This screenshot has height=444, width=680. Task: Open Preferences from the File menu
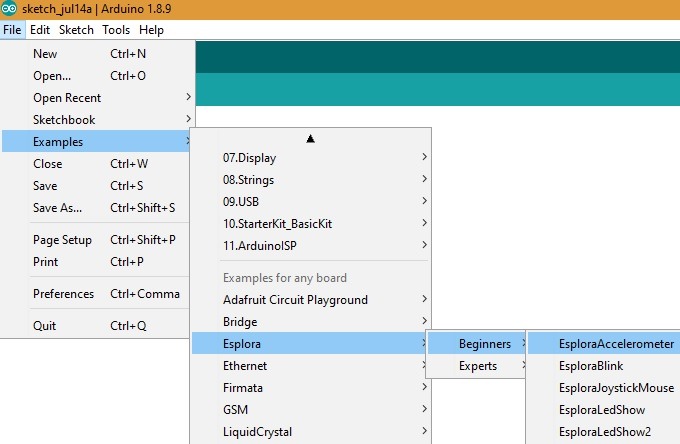pyautogui.click(x=96, y=294)
